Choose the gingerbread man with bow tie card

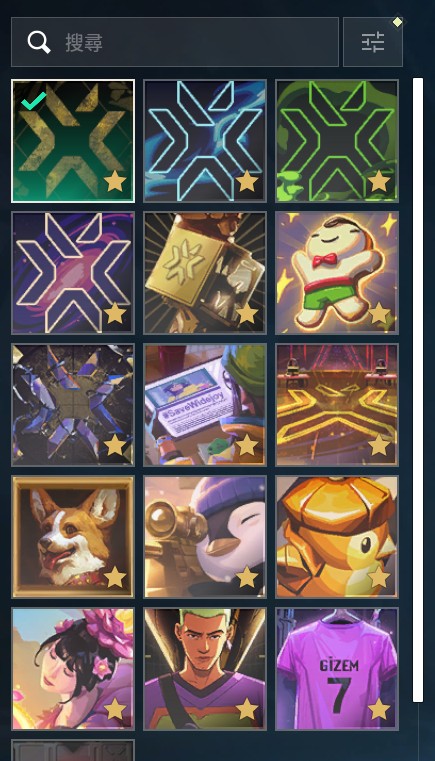click(x=337, y=273)
